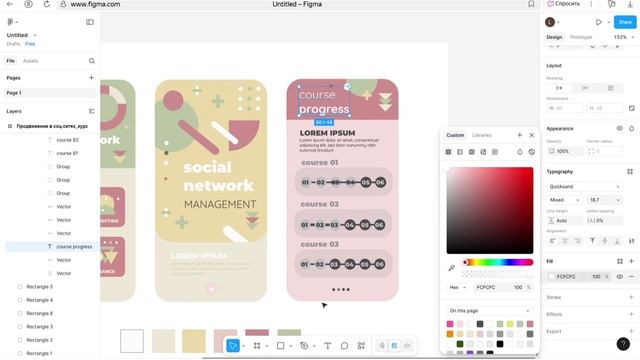
Task: Add an Effect with plus button
Action: click(631, 314)
